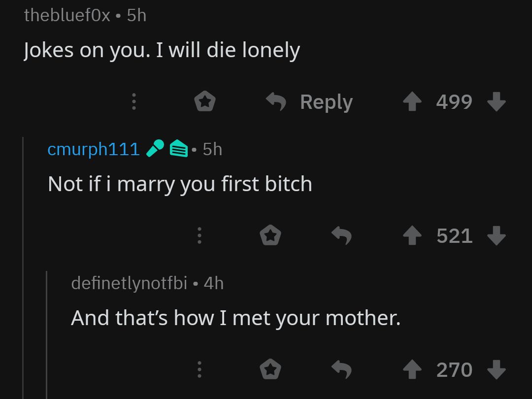Open the three-dot menu on thebluef0x's comment
Screen dimensions: 532x399
pos(134,102)
